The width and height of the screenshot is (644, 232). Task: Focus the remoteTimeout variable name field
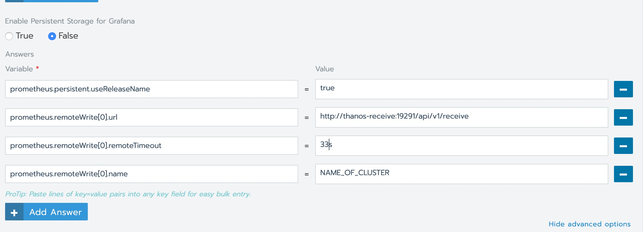151,146
